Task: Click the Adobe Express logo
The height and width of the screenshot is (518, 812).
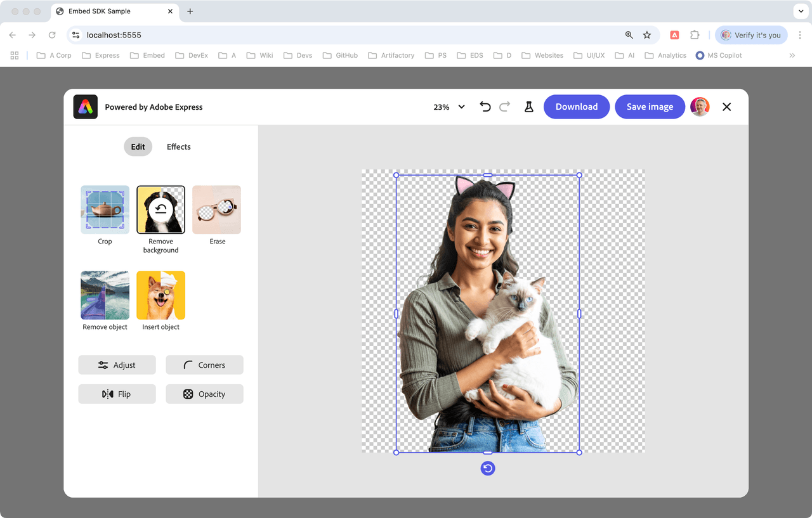Action: (86, 107)
